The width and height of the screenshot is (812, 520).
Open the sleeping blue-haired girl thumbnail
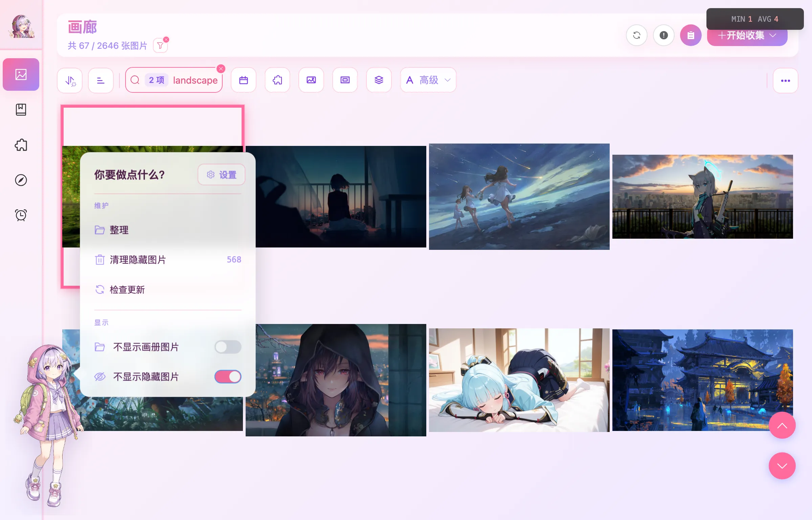[519, 380]
